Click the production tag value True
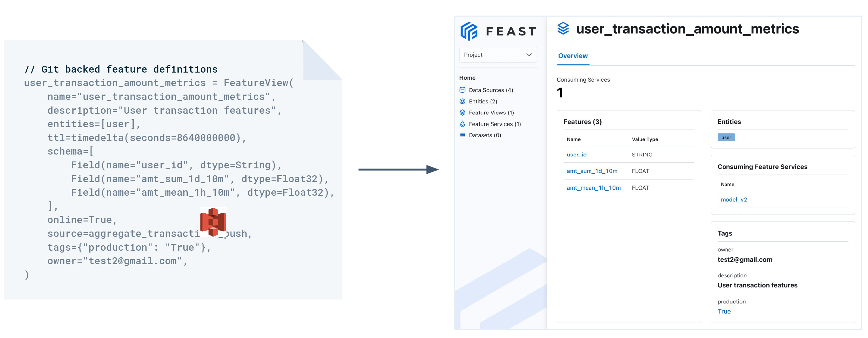The height and width of the screenshot is (338, 868). click(724, 311)
